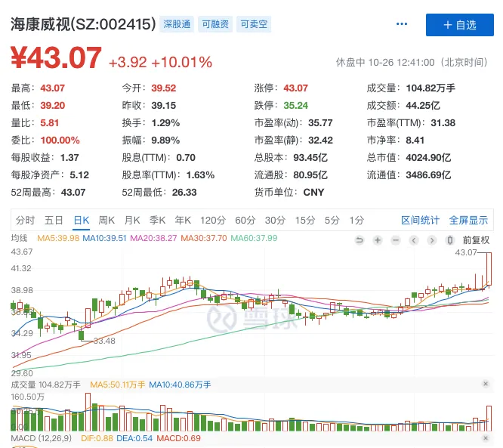Click the 今开 value 39.52

pos(164,88)
